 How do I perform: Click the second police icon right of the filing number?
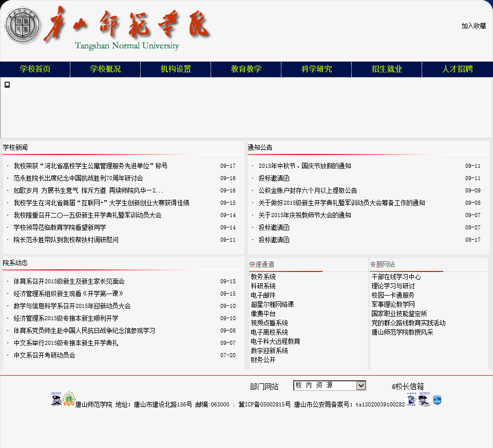coord(424,399)
